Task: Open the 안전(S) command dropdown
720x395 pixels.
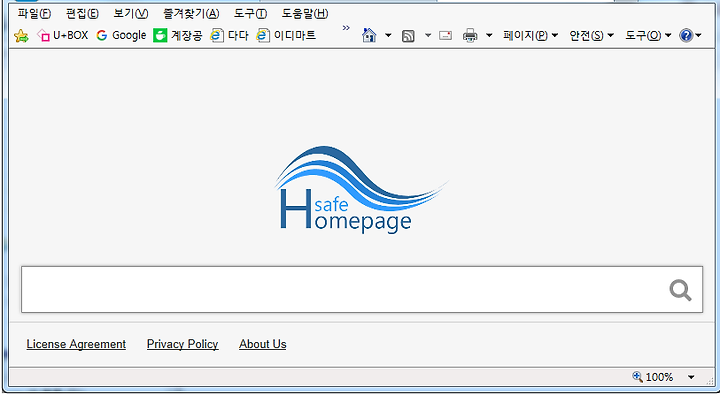Action: pos(591,35)
